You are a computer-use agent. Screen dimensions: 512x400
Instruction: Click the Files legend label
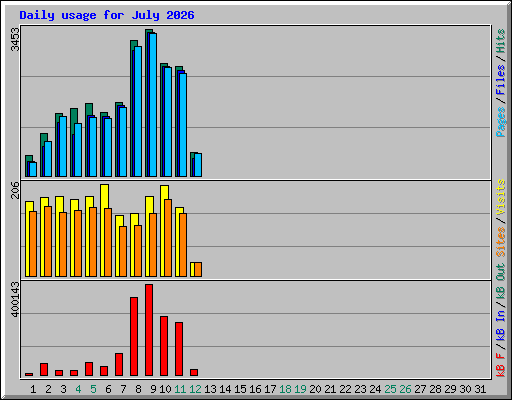point(500,80)
